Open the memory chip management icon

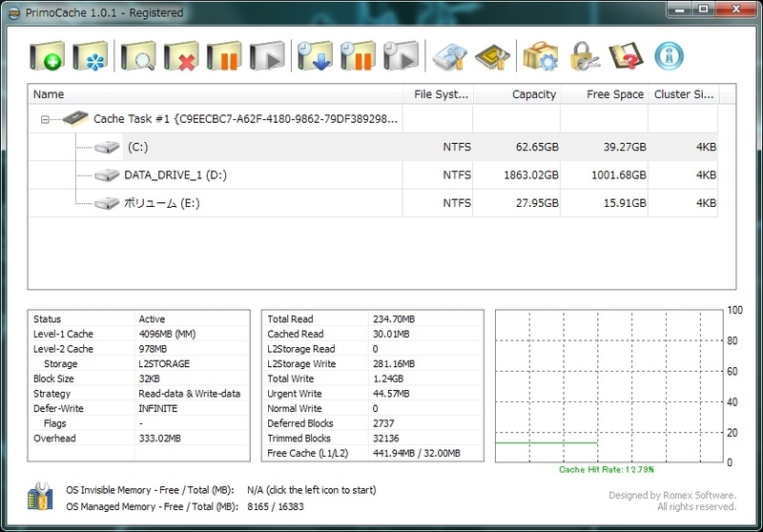(x=492, y=57)
